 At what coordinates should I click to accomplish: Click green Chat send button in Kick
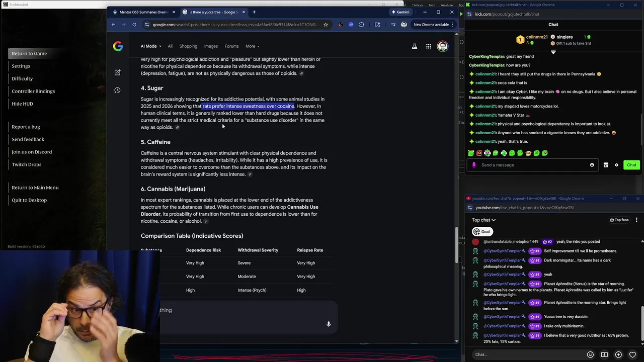631,165
